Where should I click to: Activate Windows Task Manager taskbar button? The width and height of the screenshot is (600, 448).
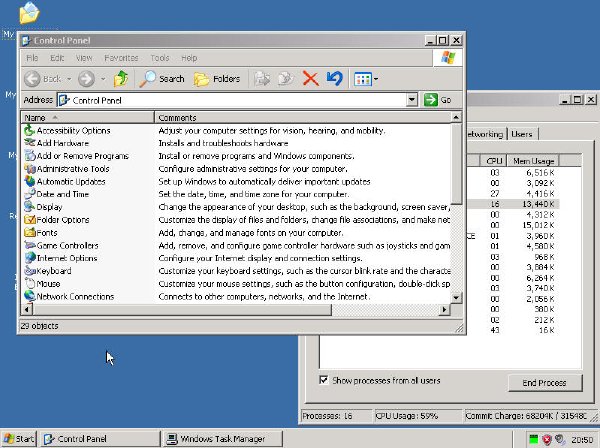click(223, 439)
